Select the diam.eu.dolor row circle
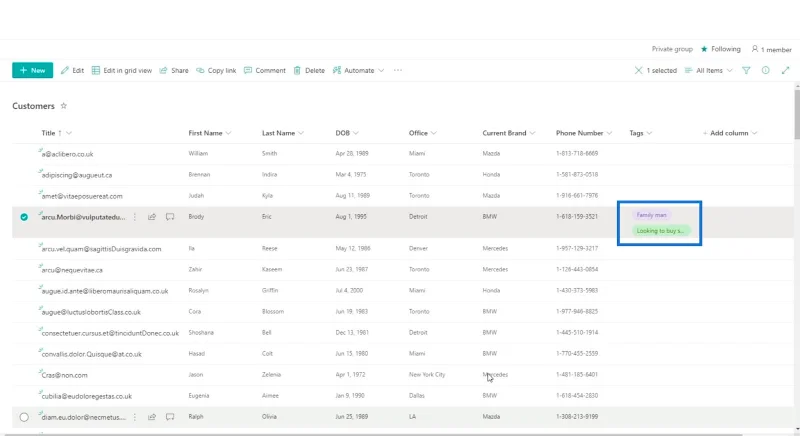The image size is (800, 436). point(24,417)
